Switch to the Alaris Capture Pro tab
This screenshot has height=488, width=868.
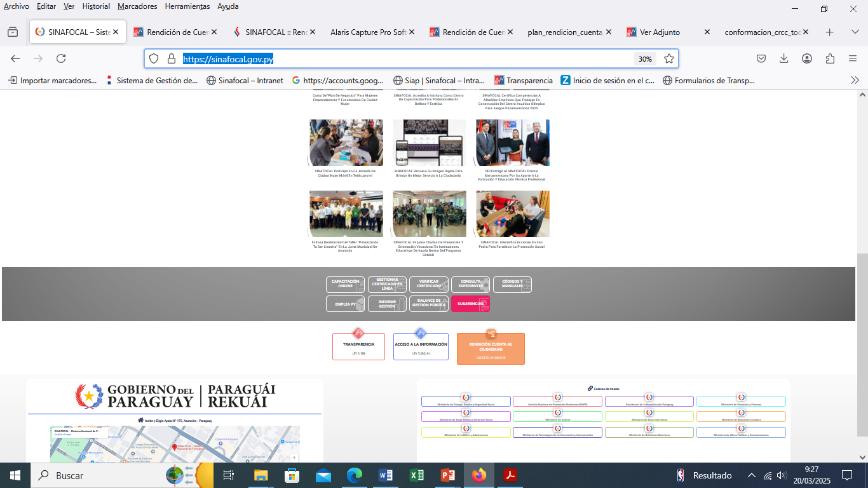(x=368, y=32)
